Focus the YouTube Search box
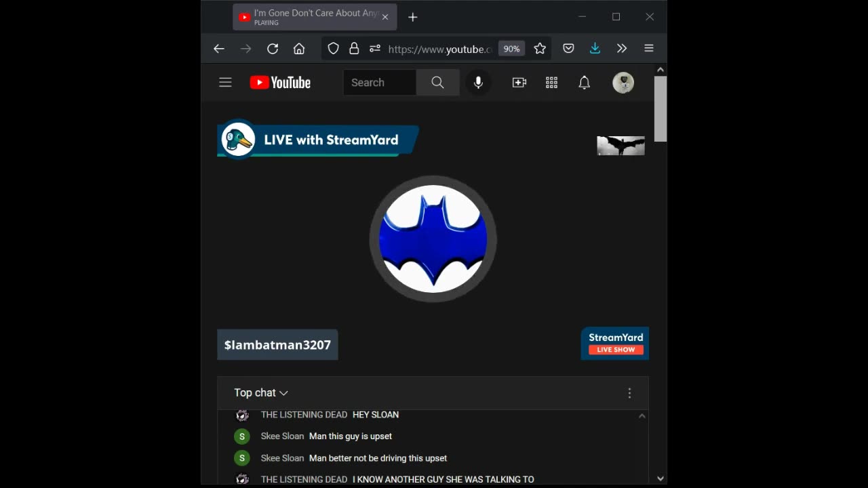 point(380,83)
